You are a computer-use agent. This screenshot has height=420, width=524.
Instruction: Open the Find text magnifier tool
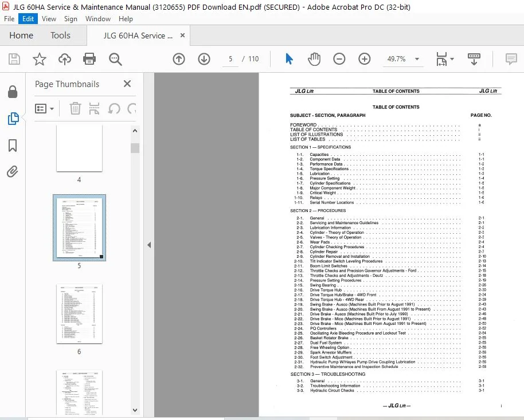point(115,59)
